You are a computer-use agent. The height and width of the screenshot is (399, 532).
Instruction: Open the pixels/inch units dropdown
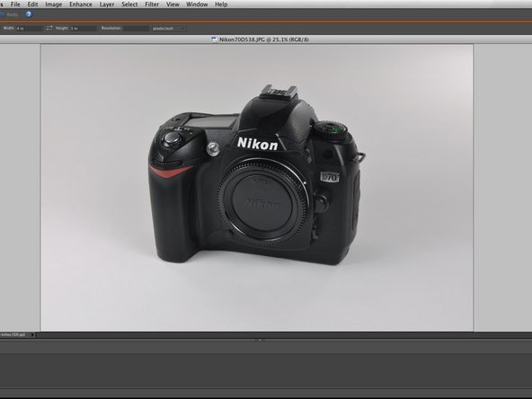coord(169,29)
